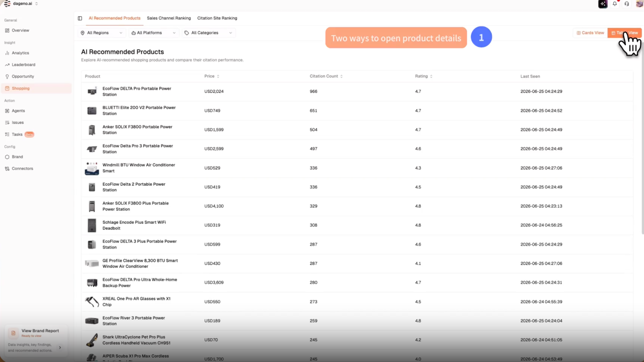
Task: Open the headset support icon
Action: 627,4
